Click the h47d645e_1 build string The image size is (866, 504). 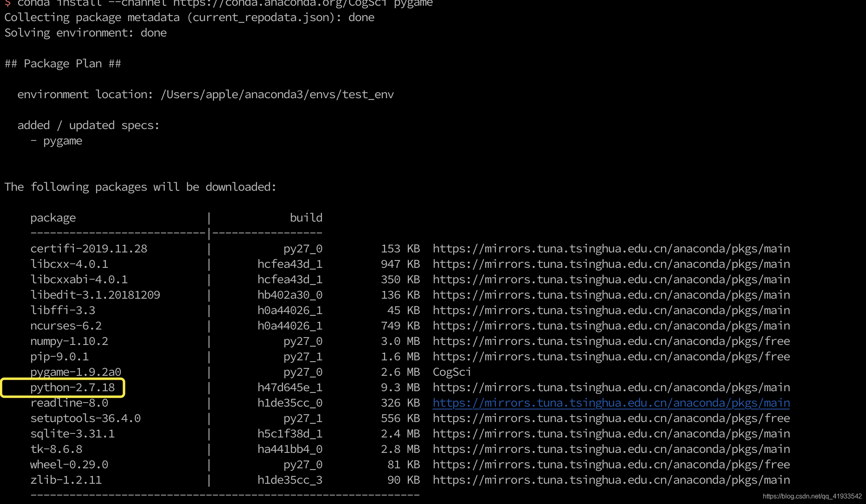[x=290, y=388]
